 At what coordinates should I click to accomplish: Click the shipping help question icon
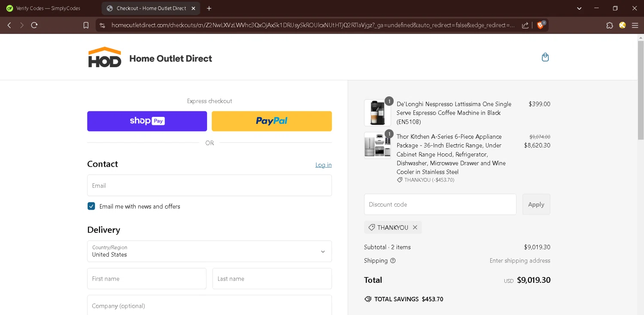393,260
